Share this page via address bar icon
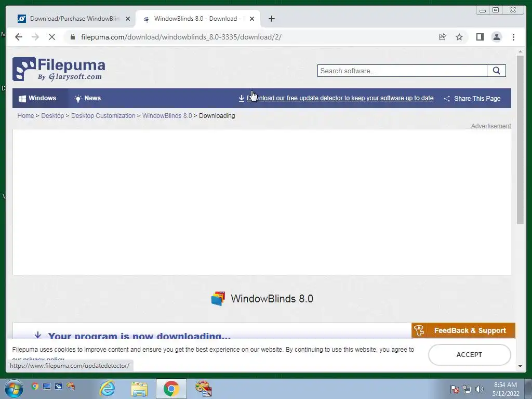 point(443,37)
